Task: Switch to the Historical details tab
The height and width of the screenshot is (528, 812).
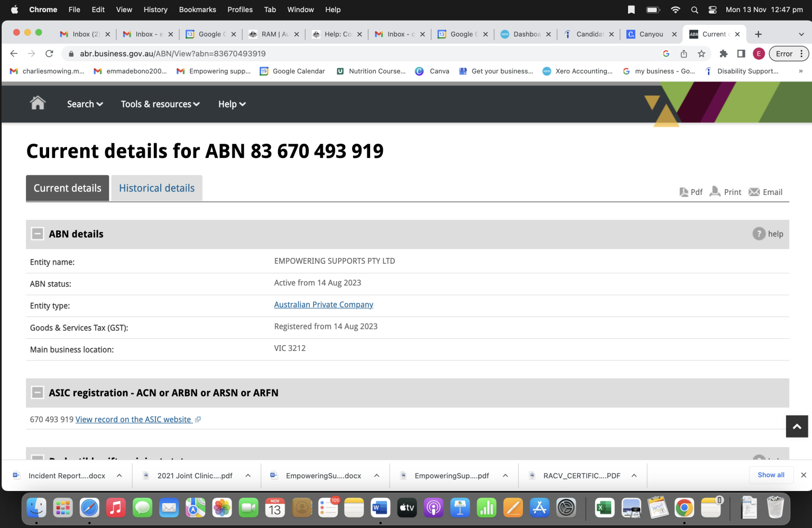Action: click(156, 188)
